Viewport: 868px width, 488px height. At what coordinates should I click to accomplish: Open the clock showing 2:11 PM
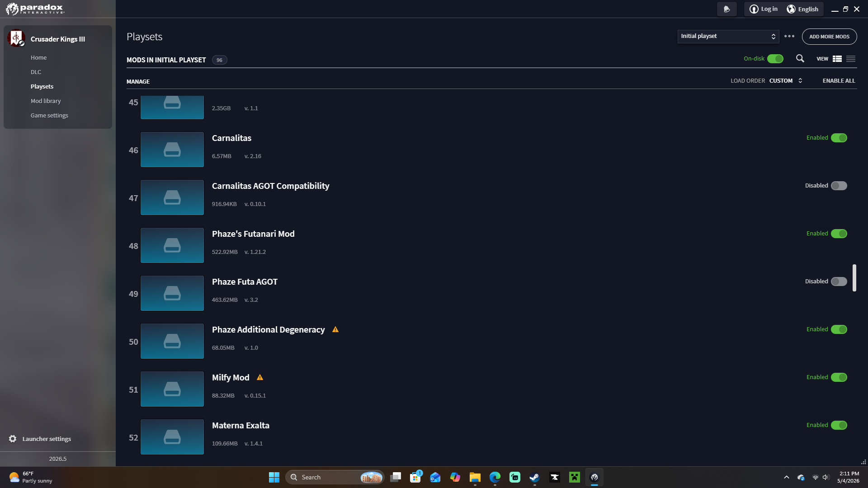pos(849,477)
